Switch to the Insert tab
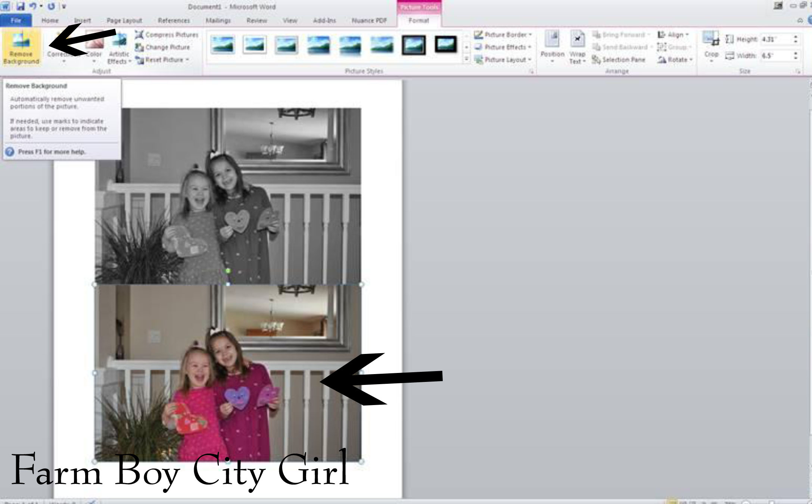Image resolution: width=812 pixels, height=504 pixels. coord(82,21)
